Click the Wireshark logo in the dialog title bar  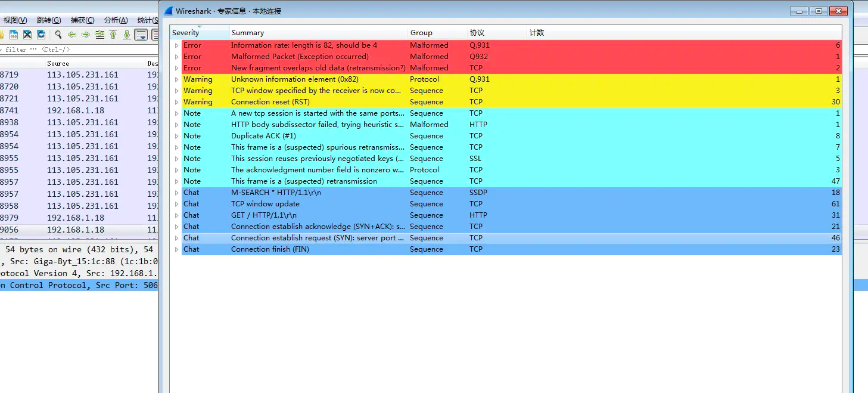click(167, 10)
